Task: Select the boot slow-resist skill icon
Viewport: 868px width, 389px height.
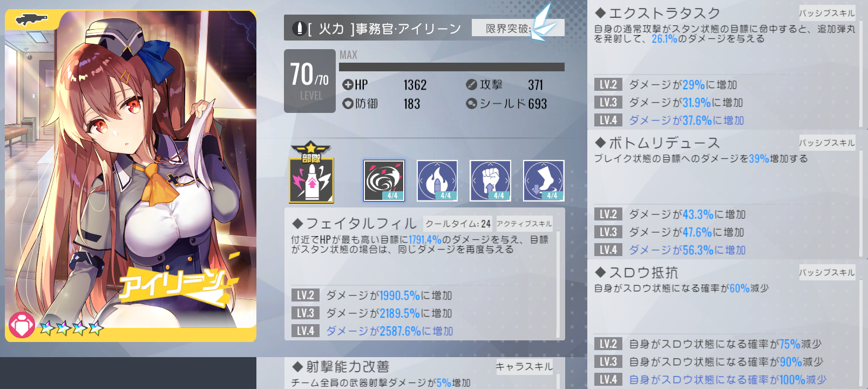Action: 544,180
